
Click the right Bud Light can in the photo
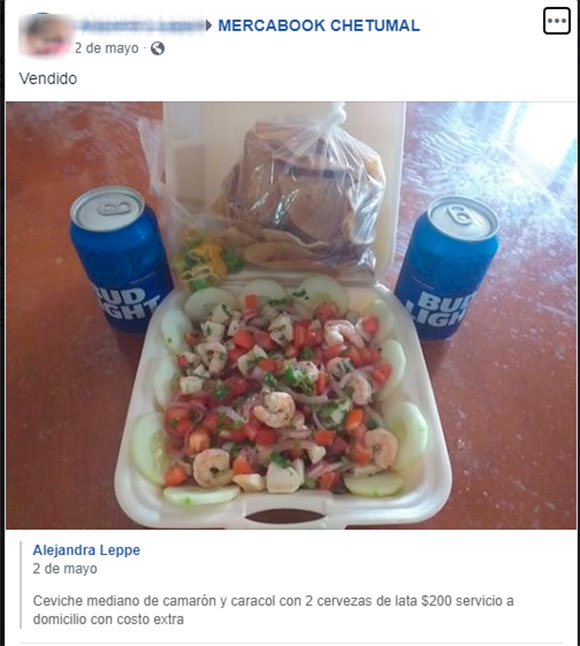click(x=448, y=268)
